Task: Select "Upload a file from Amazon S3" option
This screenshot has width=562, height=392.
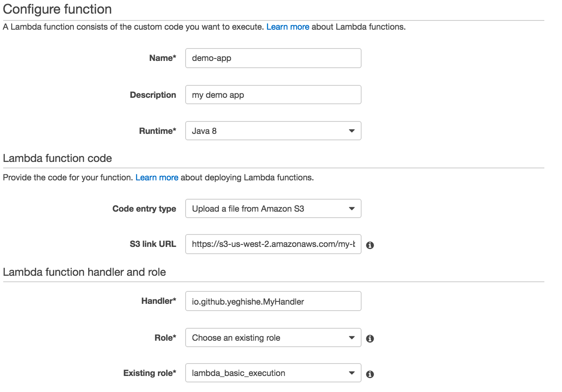Action: tap(273, 208)
